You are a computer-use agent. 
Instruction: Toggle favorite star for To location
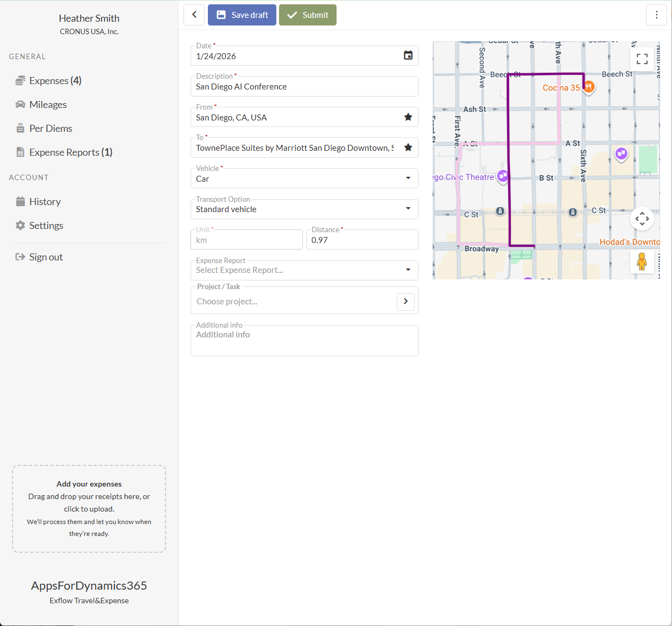pos(408,148)
